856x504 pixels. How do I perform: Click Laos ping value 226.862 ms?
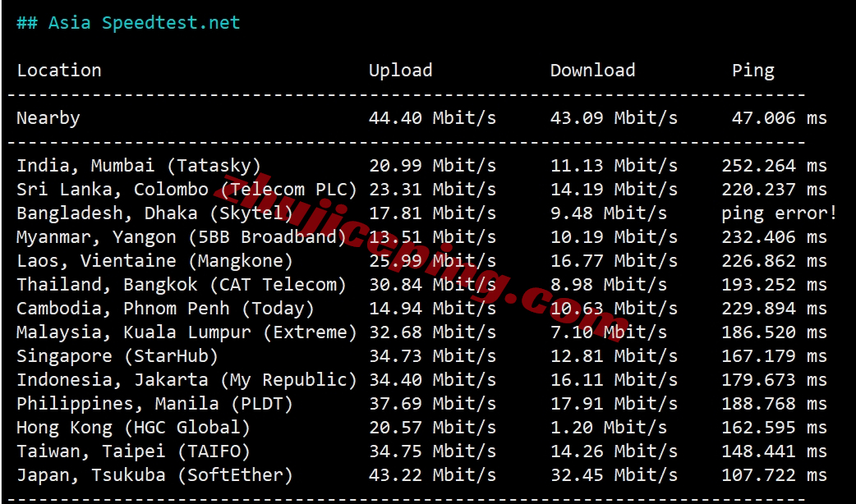(x=774, y=261)
